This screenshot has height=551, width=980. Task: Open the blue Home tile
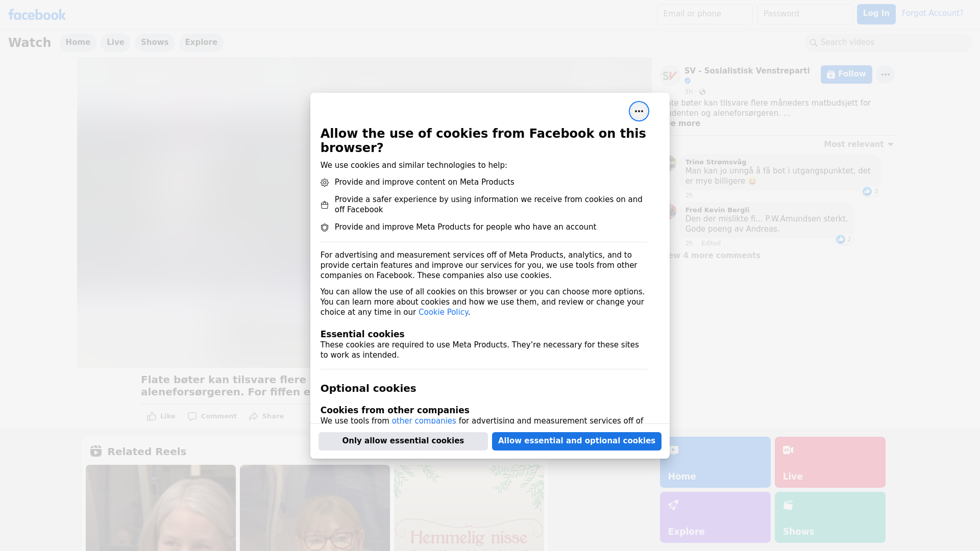(x=715, y=462)
